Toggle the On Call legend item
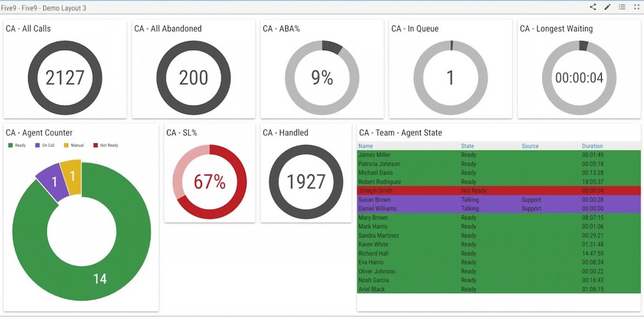The width and height of the screenshot is (644, 331). tap(45, 145)
